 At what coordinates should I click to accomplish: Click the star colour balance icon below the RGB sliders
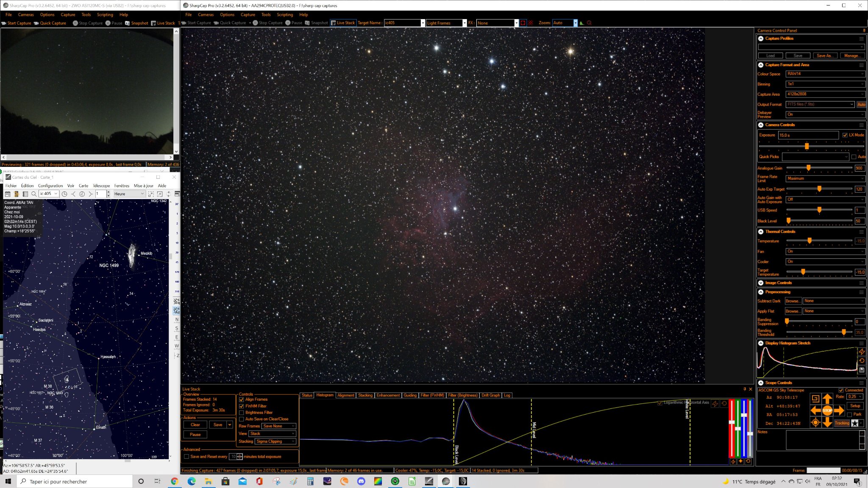740,461
